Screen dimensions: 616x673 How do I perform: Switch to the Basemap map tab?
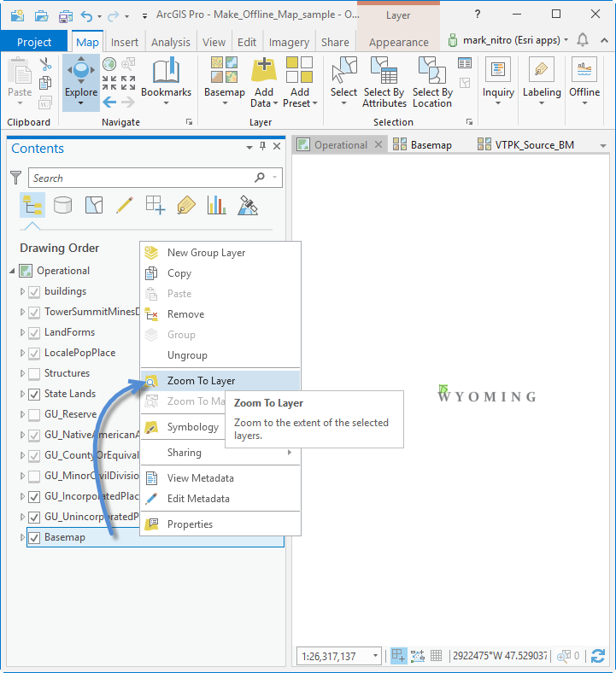pos(422,145)
